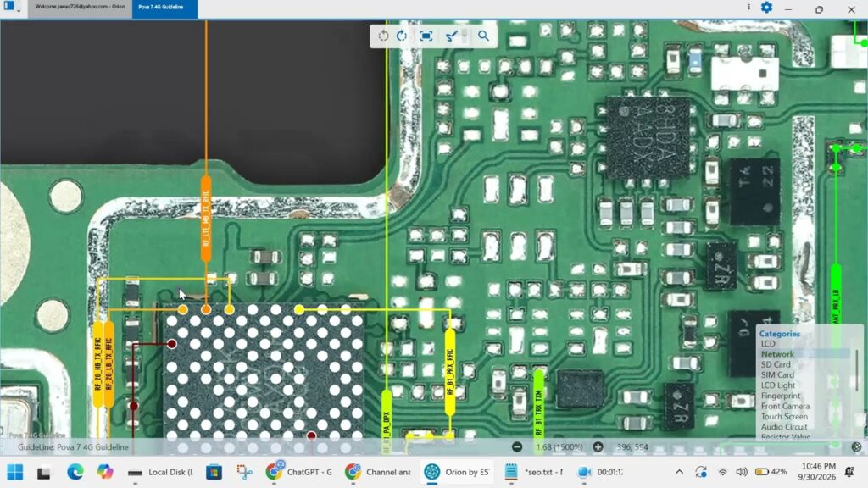Fit the board image to screen
The image size is (868, 488).
point(426,36)
